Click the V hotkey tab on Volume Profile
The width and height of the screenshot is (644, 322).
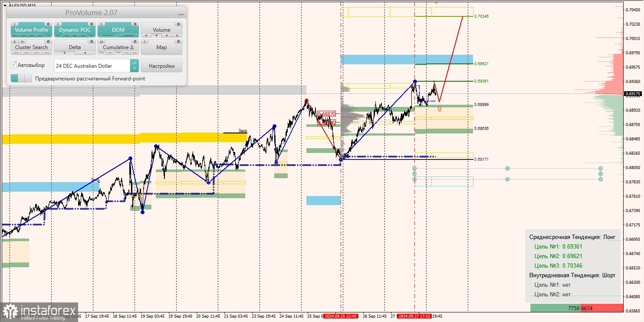[15, 24]
